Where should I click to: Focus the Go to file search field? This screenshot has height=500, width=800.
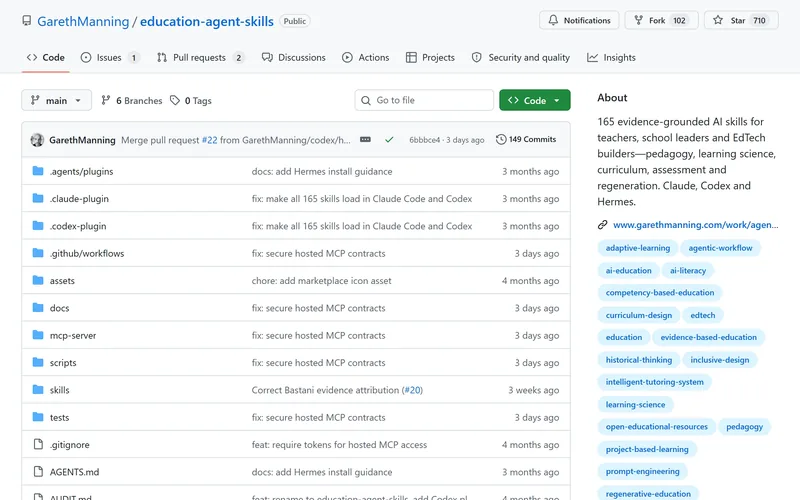pos(424,101)
